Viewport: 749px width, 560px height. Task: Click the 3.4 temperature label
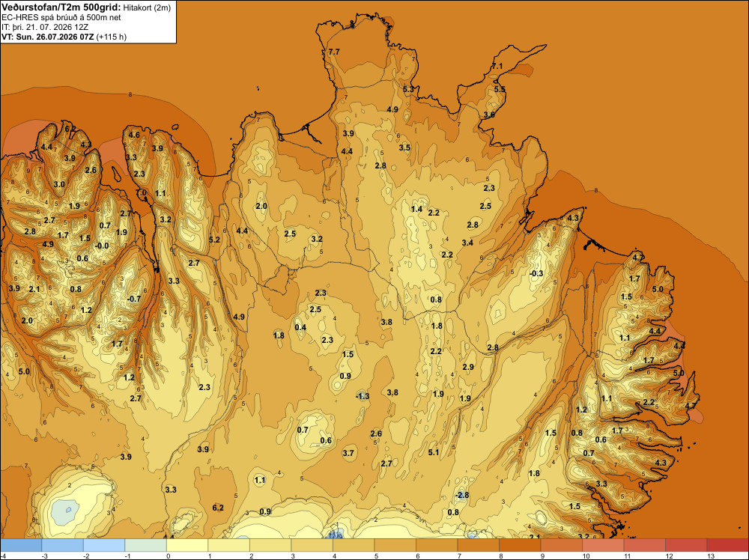[x=467, y=243]
